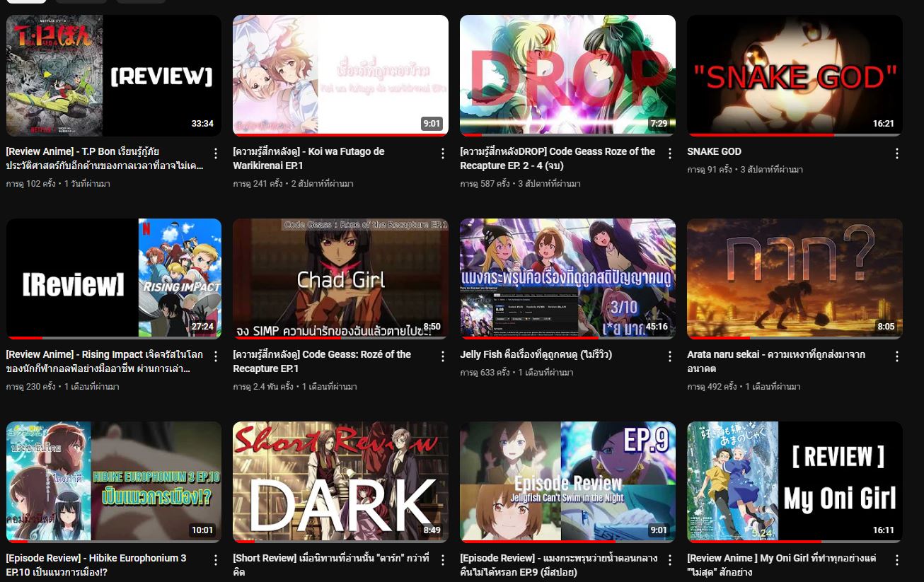
Task: Play the Short Review DARK thumbnail
Action: click(x=340, y=482)
